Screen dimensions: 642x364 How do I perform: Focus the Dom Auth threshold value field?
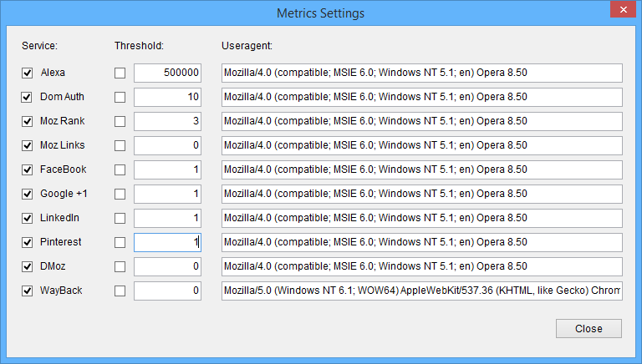[x=167, y=98]
